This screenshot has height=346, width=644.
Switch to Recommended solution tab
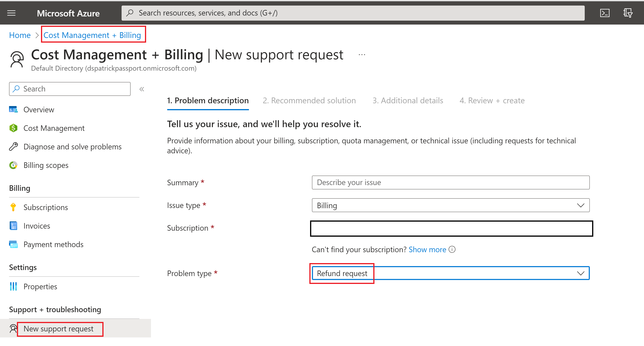pyautogui.click(x=309, y=101)
